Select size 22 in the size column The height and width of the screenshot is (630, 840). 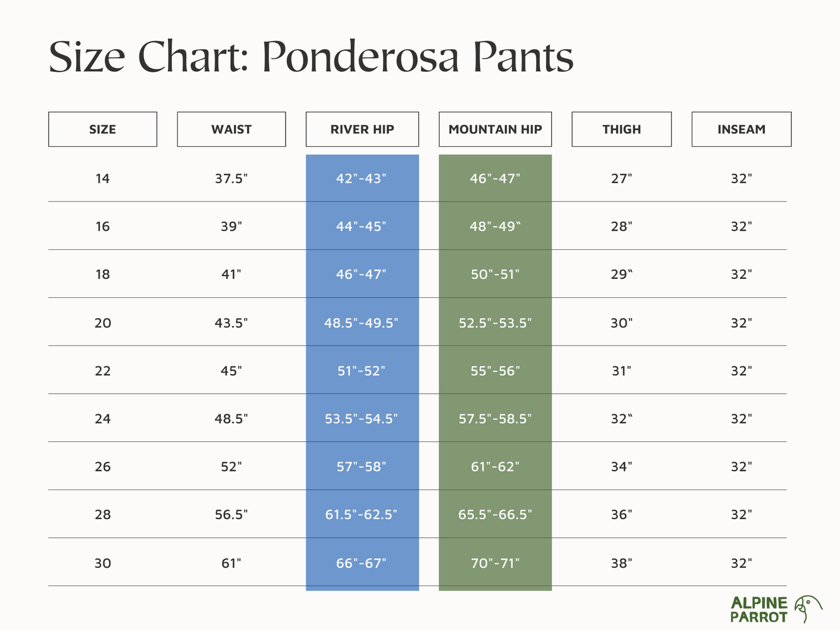coord(102,371)
